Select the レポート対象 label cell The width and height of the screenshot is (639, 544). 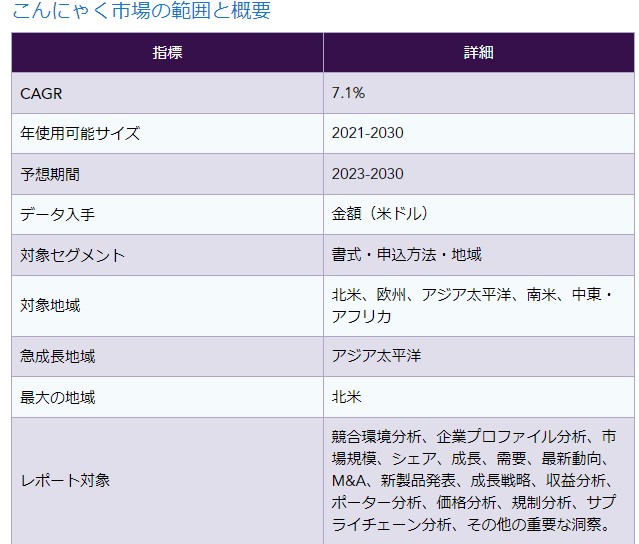pos(65,480)
